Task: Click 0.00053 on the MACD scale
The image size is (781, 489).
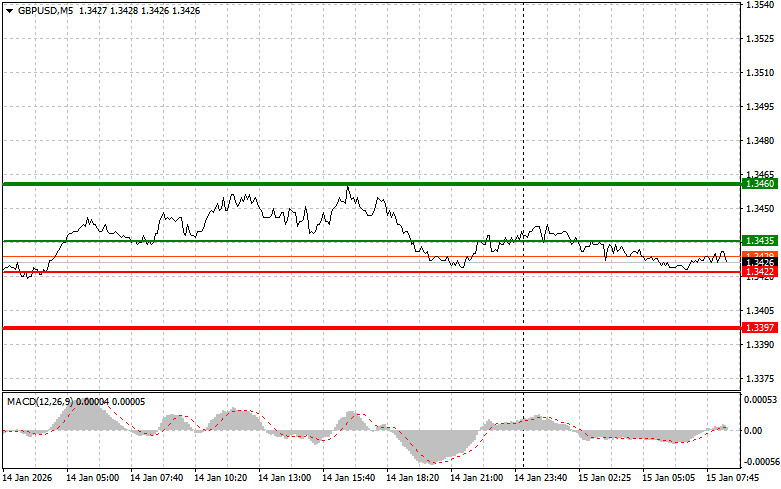Action: pos(760,400)
